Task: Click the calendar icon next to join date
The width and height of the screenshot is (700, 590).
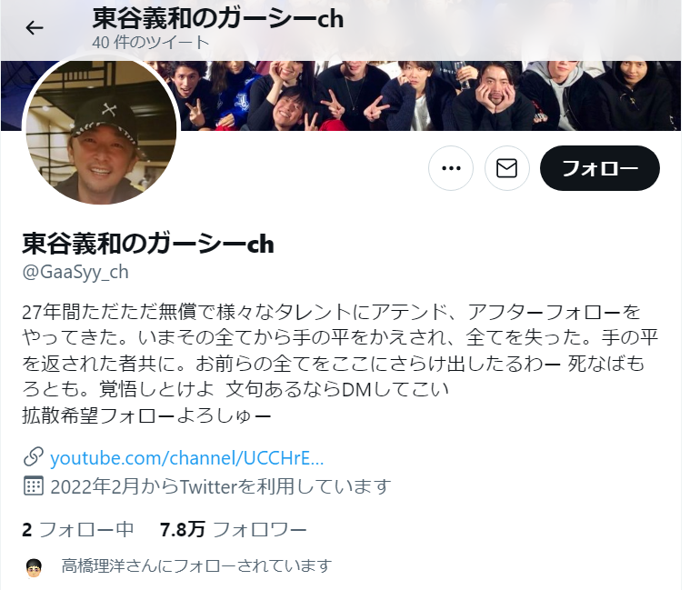Action: [x=34, y=486]
